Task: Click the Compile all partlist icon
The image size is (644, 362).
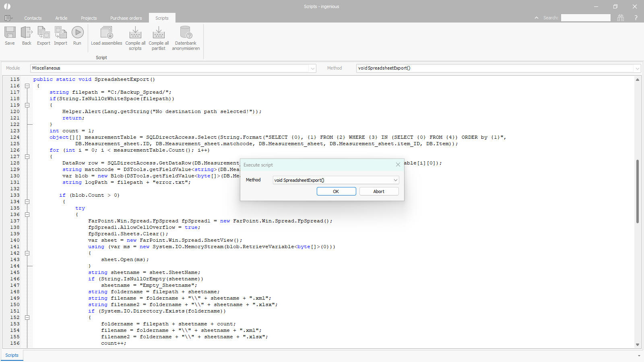Action: tap(159, 33)
